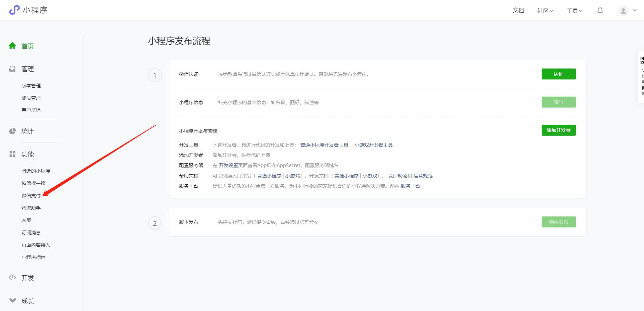Select the 首页 home icon
This screenshot has width=644, height=311.
coord(13,45)
